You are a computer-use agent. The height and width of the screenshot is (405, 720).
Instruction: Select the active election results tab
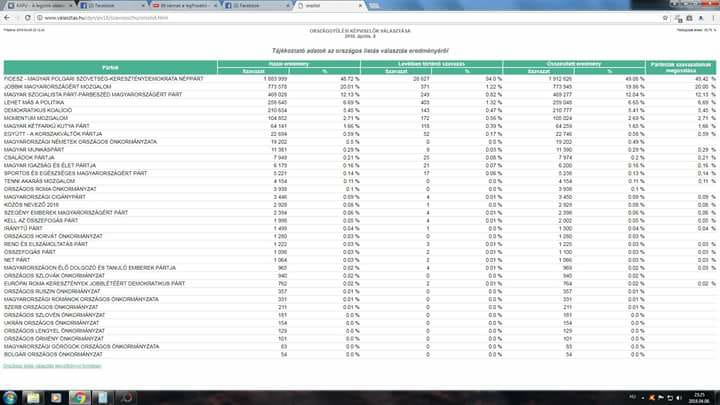(x=330, y=6)
